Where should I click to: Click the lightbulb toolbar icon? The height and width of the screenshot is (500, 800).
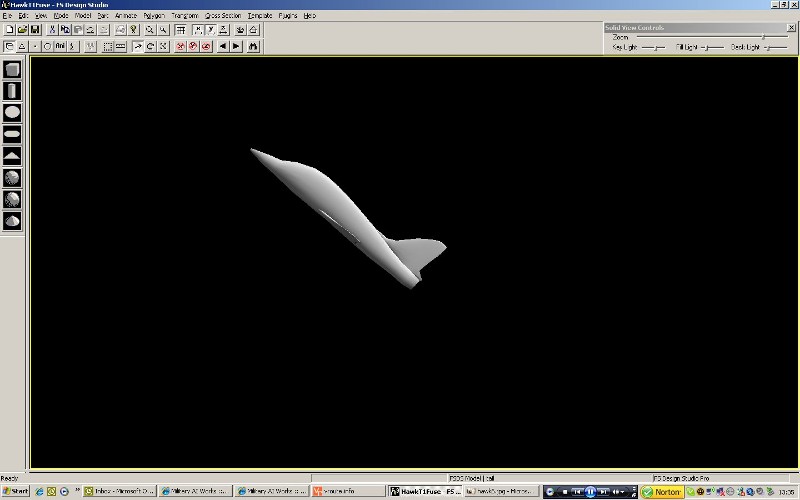click(133, 30)
